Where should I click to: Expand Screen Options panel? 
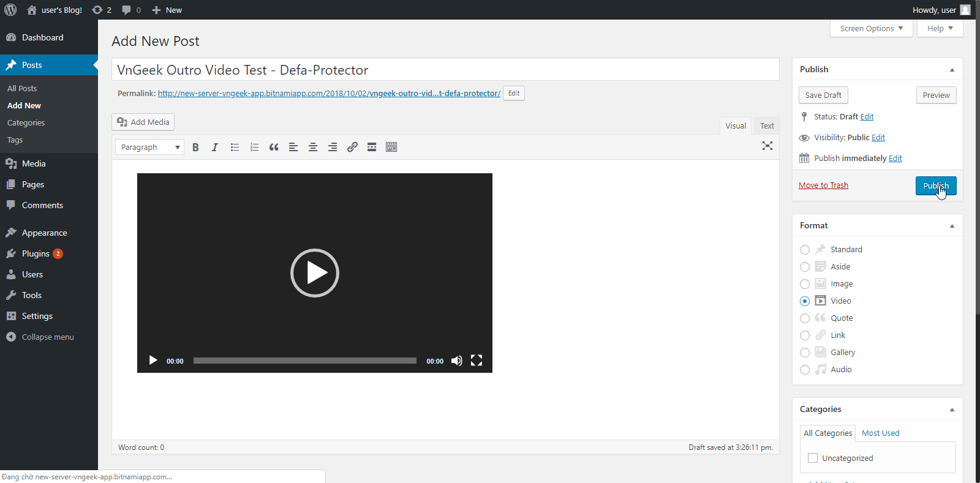(x=871, y=28)
